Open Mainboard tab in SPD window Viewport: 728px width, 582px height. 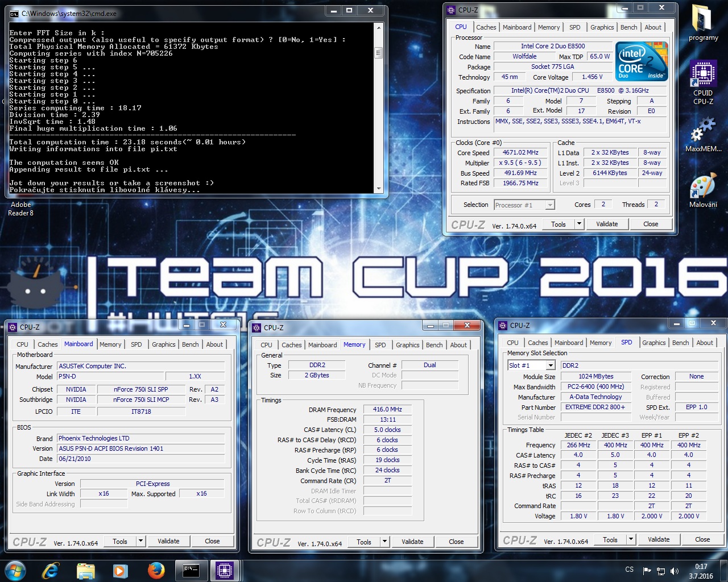(569, 343)
